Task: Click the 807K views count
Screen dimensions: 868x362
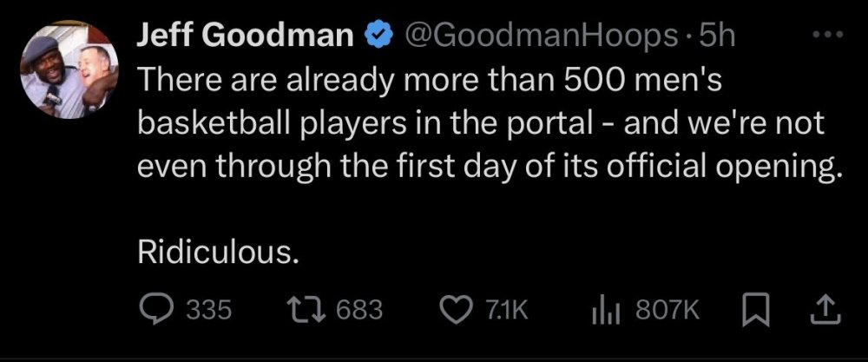Action: pos(667,310)
